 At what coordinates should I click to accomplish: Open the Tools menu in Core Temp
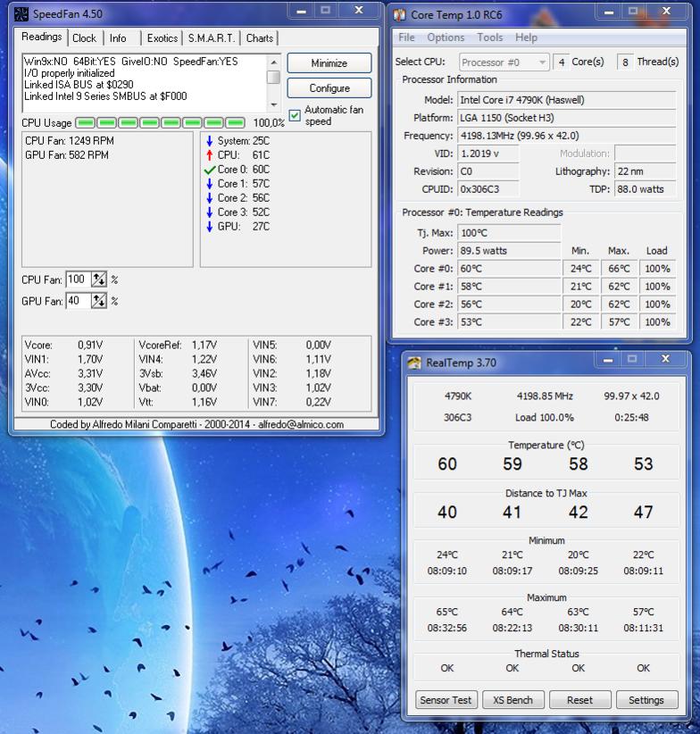tap(489, 38)
